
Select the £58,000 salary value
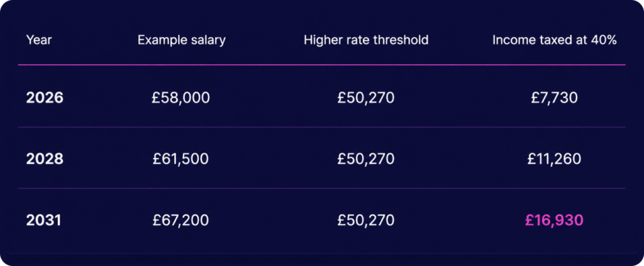coord(180,97)
